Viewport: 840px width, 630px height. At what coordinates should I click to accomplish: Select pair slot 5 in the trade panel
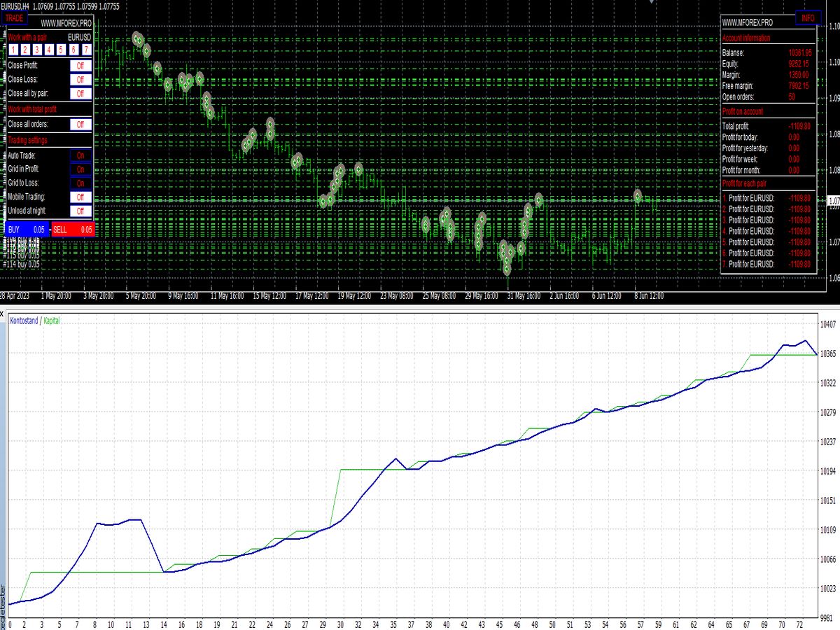(x=61, y=50)
